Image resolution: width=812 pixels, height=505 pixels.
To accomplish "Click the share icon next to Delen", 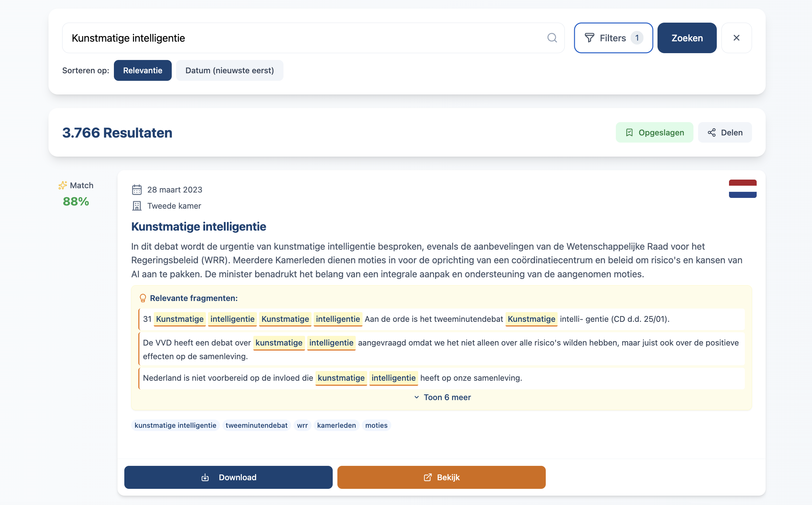I will [x=712, y=132].
